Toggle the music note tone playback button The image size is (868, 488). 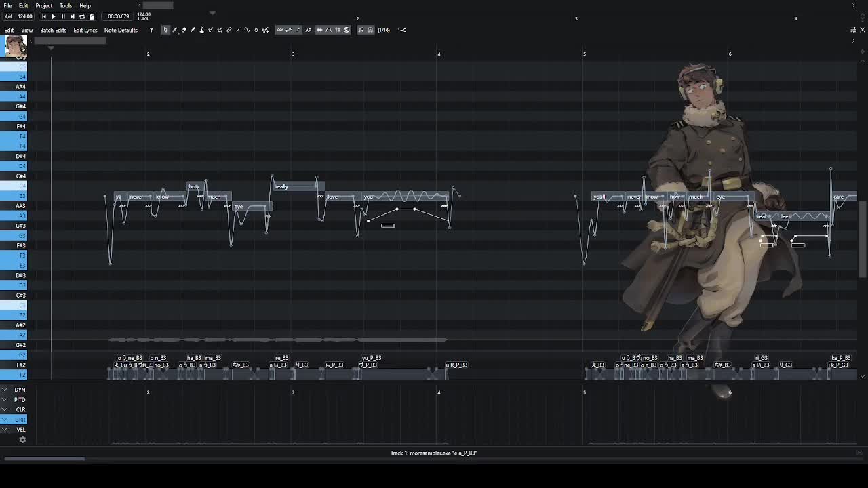(x=361, y=30)
